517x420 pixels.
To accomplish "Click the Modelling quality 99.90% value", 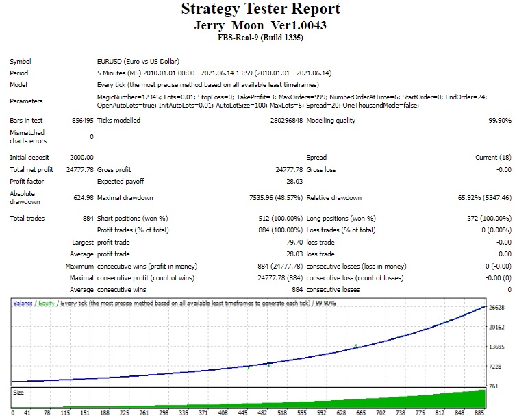I will (x=500, y=121).
